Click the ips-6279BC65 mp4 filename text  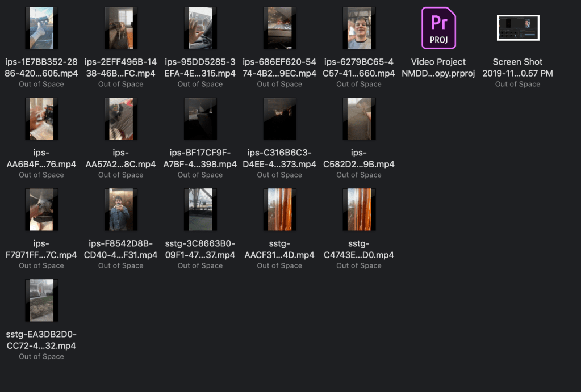click(x=359, y=68)
